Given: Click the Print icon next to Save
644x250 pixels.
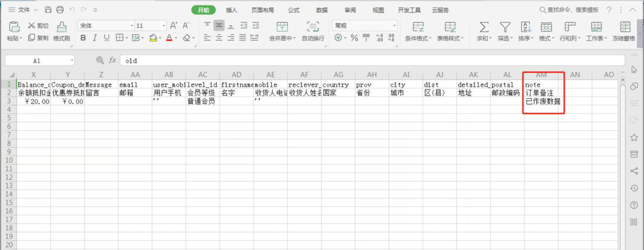Looking at the screenshot, I should click(x=60, y=10).
